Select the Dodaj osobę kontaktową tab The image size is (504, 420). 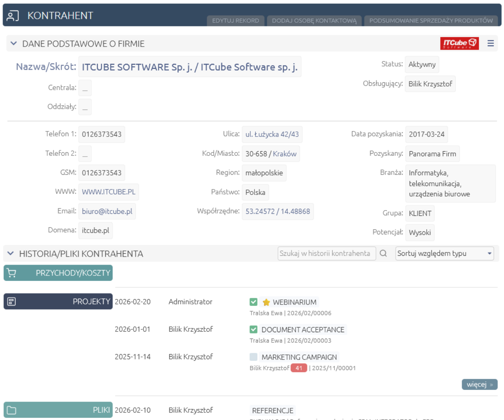pyautogui.click(x=314, y=21)
